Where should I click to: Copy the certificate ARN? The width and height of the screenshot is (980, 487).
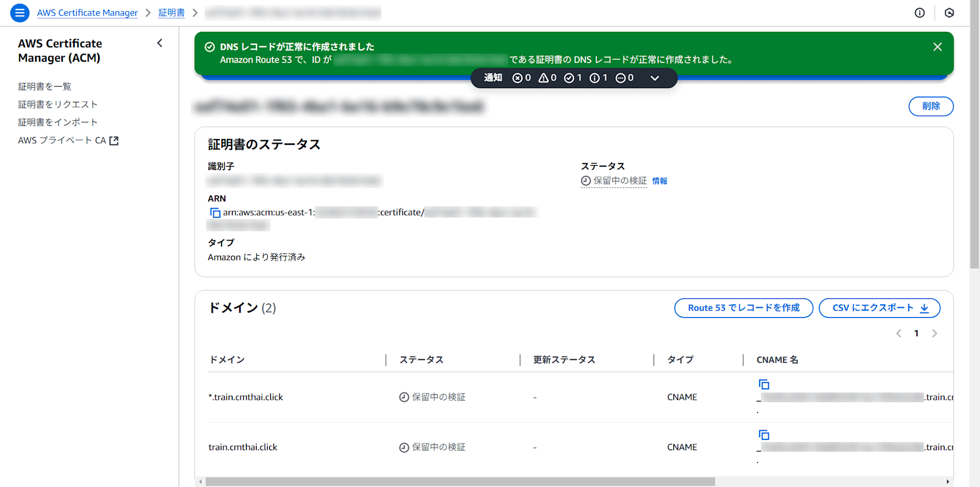(x=215, y=213)
